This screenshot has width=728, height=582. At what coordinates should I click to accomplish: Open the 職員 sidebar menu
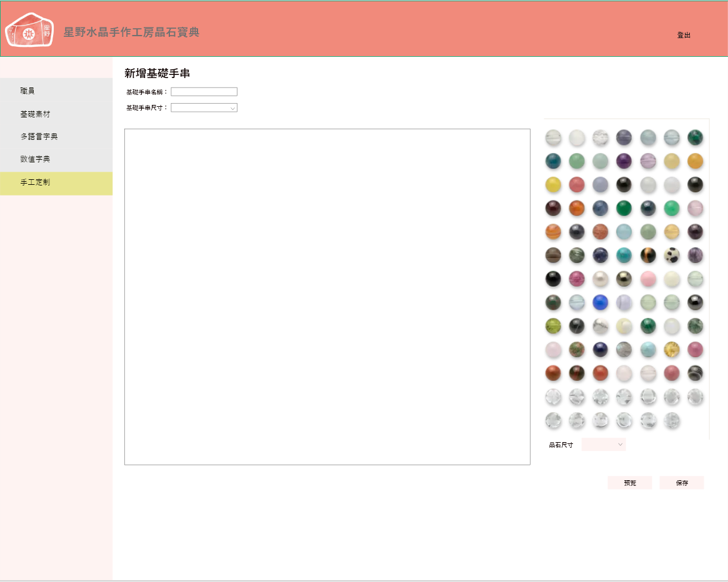[56, 91]
